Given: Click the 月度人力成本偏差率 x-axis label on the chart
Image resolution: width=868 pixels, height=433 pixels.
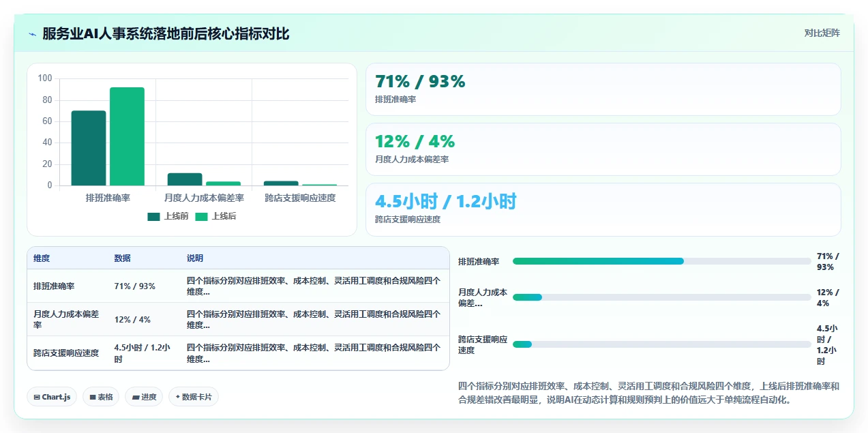Looking at the screenshot, I should click(204, 198).
